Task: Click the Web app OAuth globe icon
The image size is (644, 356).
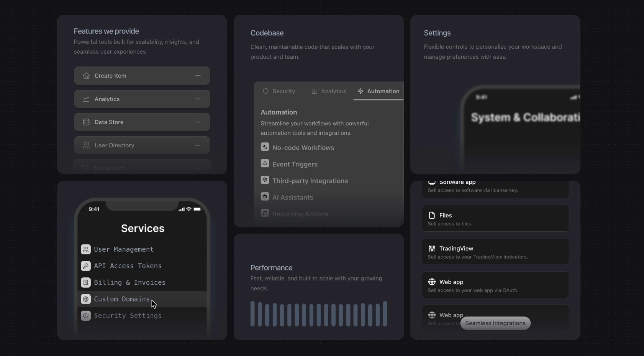Action: pyautogui.click(x=432, y=282)
